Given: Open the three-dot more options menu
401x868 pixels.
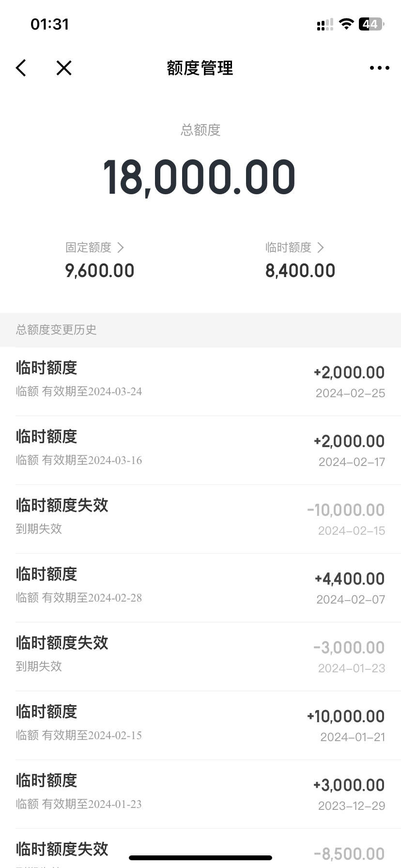Looking at the screenshot, I should [x=379, y=68].
